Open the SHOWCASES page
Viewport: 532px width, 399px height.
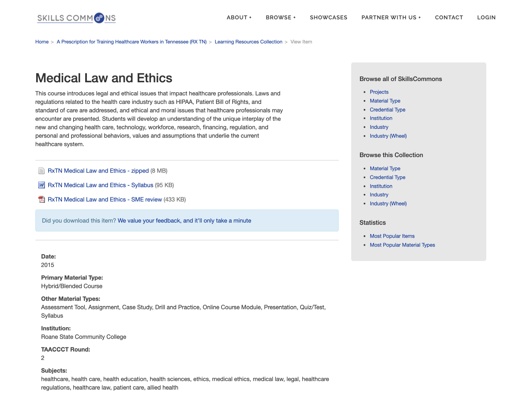328,17
